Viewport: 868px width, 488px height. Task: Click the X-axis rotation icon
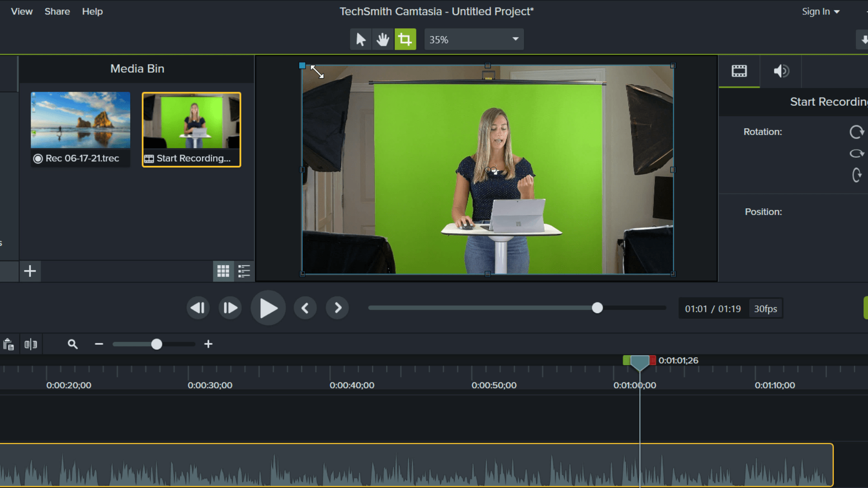[x=857, y=175]
